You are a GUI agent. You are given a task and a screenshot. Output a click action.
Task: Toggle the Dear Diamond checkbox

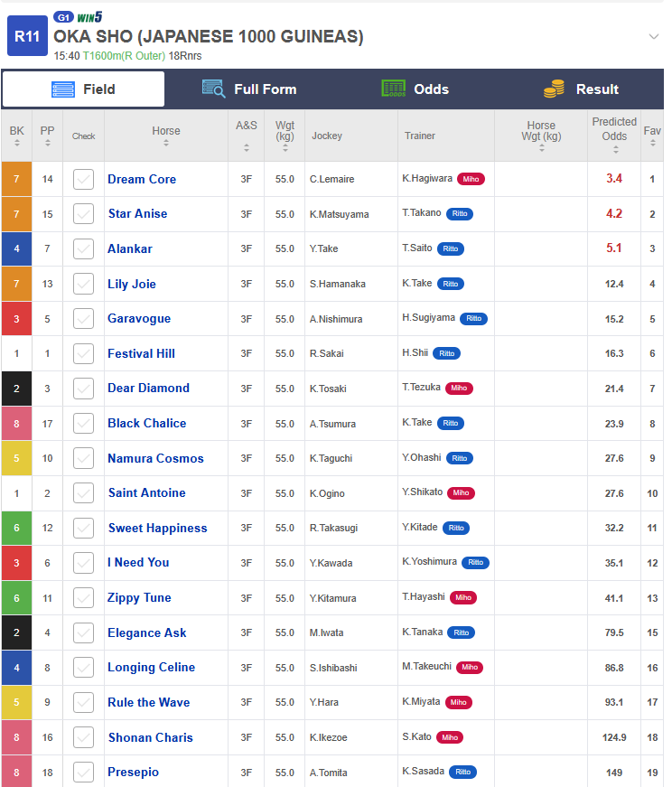(x=83, y=389)
